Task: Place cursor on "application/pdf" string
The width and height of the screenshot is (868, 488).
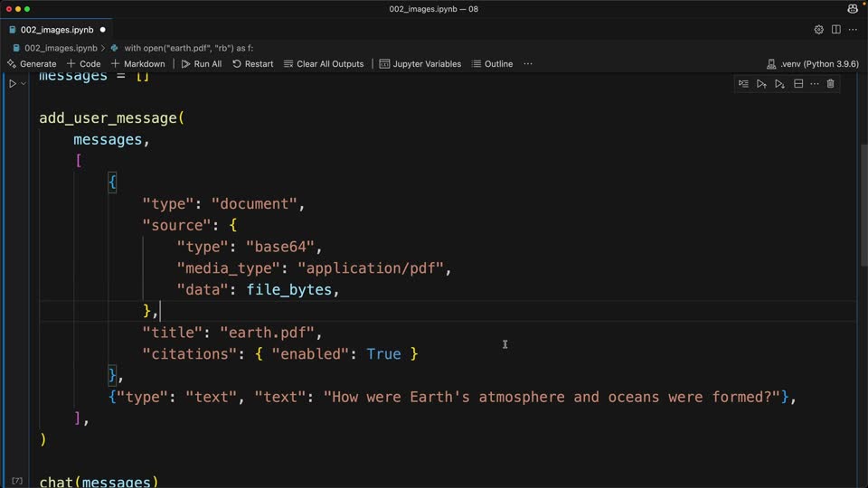Action: coord(371,268)
